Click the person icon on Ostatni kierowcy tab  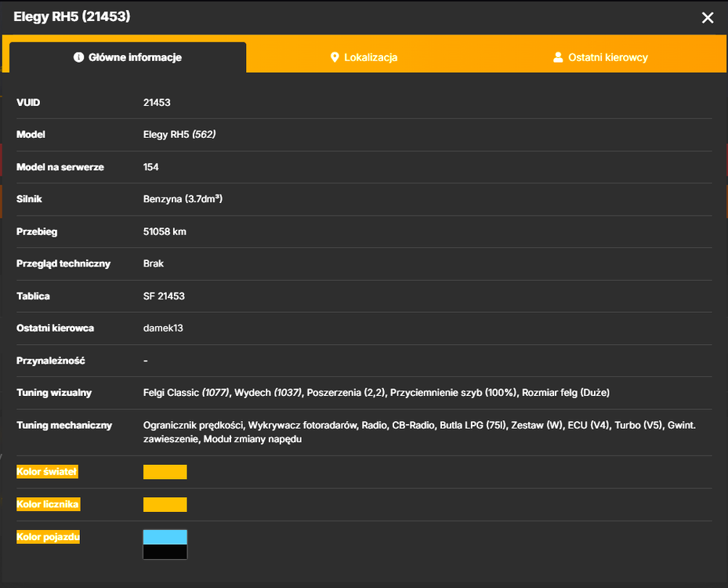click(558, 57)
